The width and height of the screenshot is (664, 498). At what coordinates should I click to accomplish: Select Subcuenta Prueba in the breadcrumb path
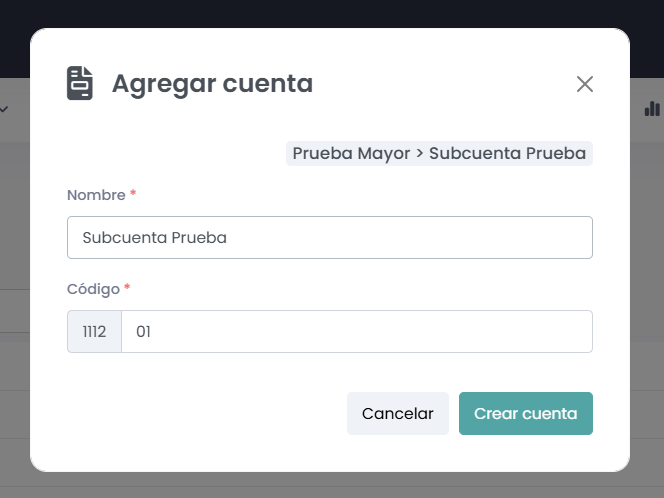click(x=507, y=153)
